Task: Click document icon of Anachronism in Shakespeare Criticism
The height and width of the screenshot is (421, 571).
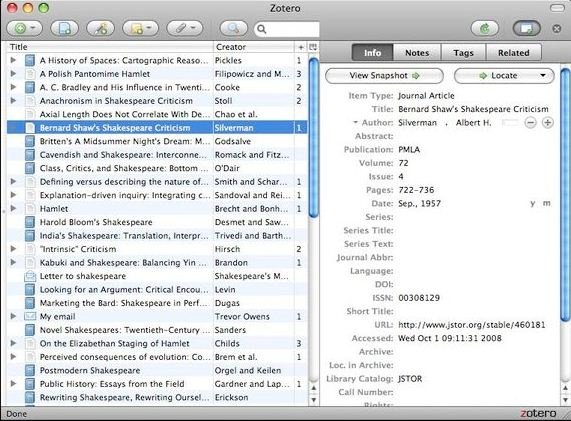Action: [30, 101]
